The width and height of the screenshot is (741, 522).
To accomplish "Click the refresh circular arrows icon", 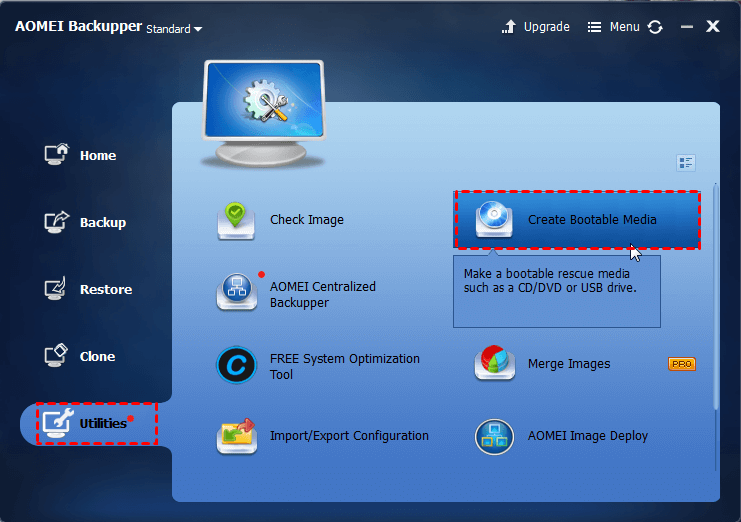I will point(655,27).
